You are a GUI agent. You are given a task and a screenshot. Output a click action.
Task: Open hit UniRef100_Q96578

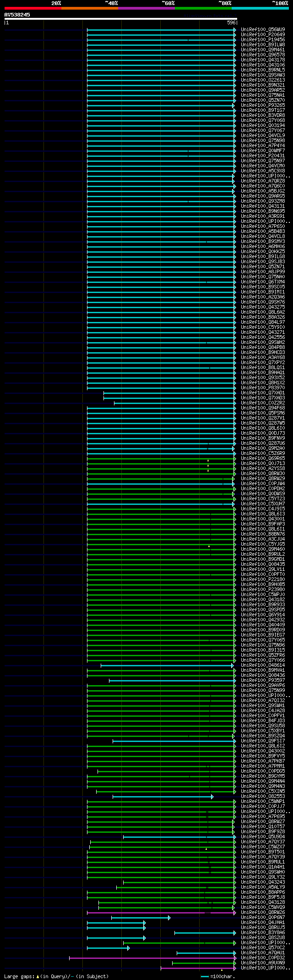click(263, 55)
